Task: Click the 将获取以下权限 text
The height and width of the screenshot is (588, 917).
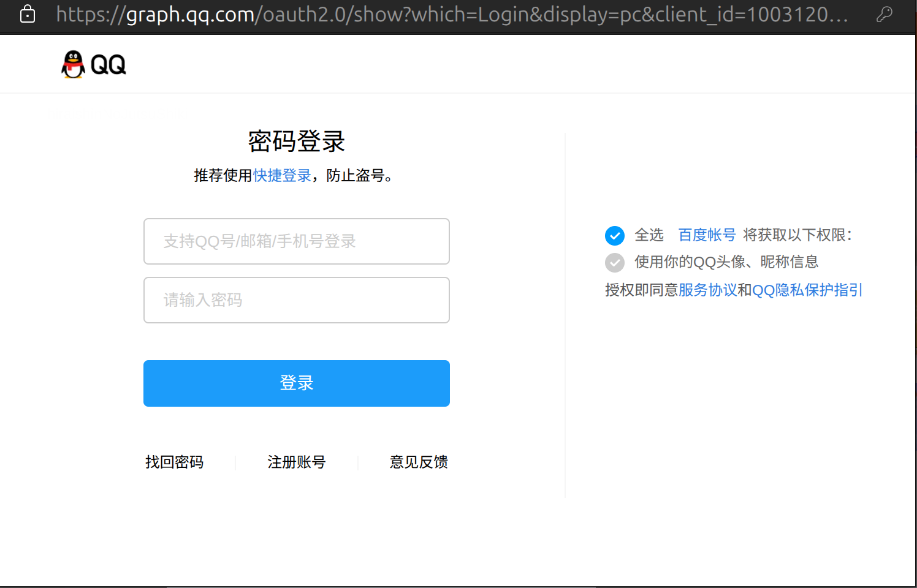Action: click(797, 235)
